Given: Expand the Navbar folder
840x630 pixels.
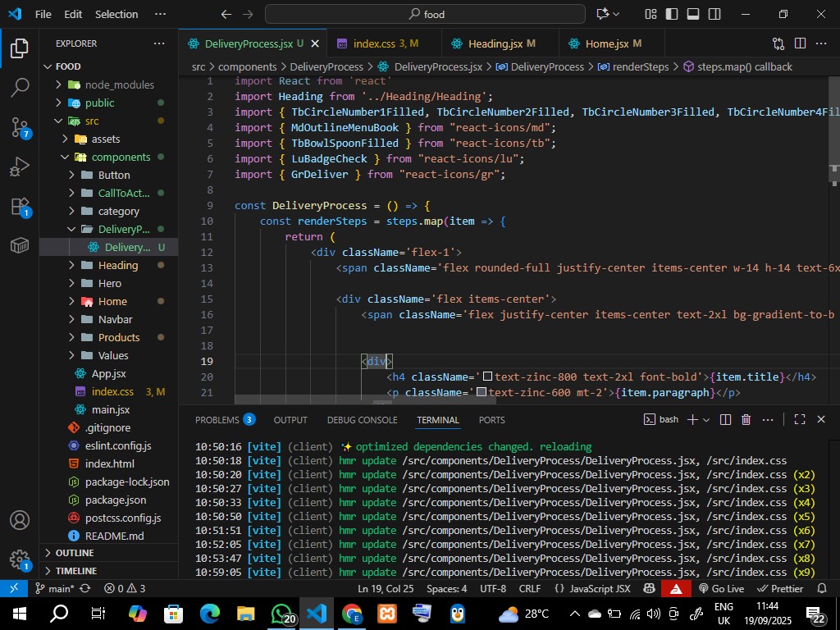Looking at the screenshot, I should tap(109, 319).
